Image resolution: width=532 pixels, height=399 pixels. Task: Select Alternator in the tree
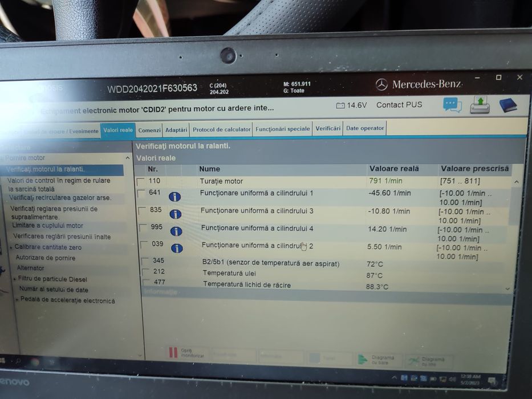coord(31,268)
